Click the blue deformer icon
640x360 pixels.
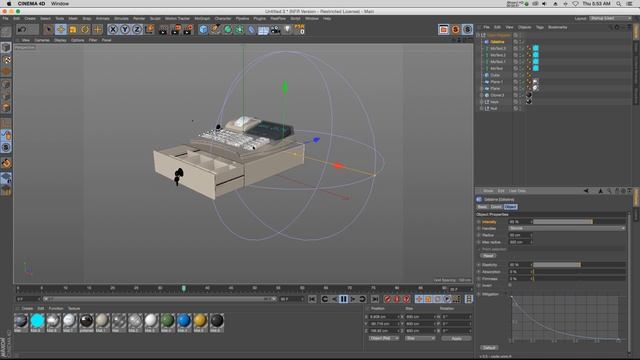251,29
